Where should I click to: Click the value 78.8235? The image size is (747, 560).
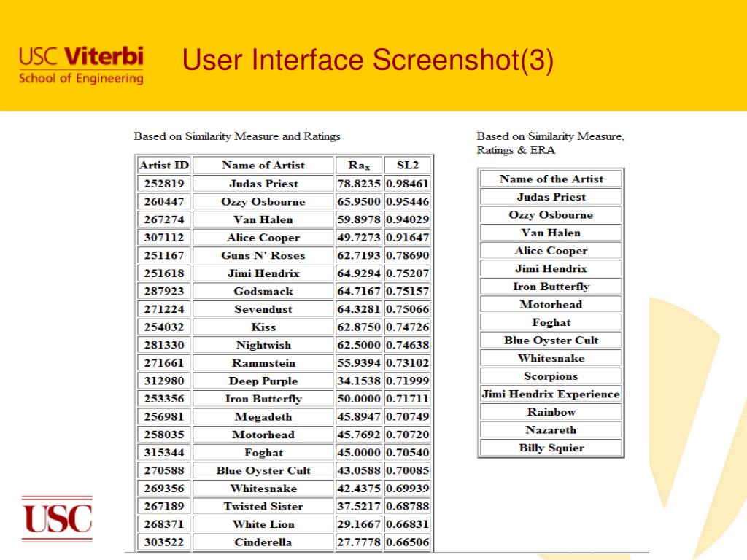click(x=359, y=183)
